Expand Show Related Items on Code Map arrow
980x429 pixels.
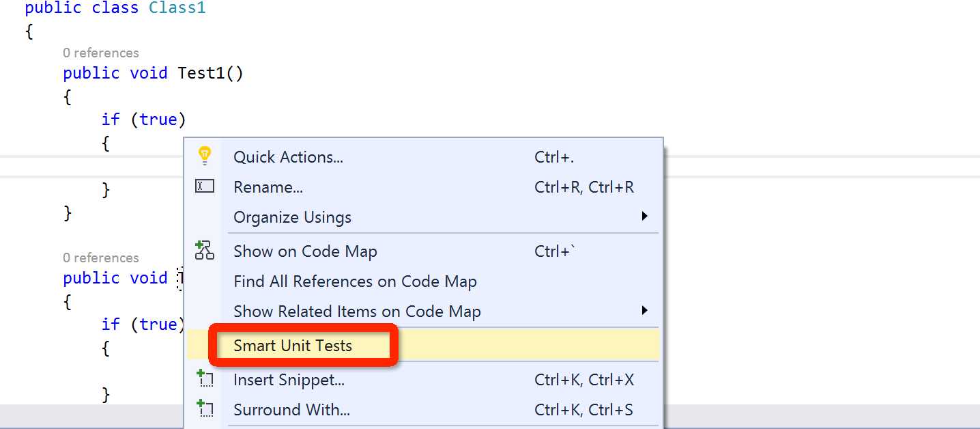click(644, 311)
